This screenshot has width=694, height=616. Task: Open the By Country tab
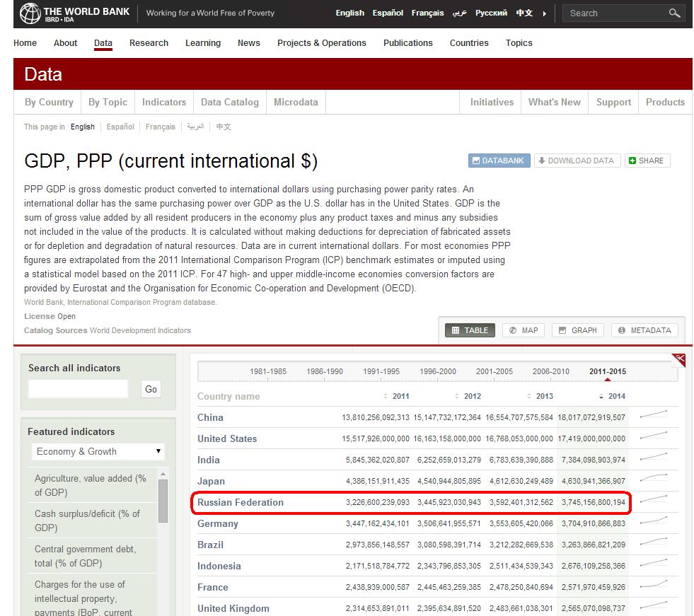point(49,103)
